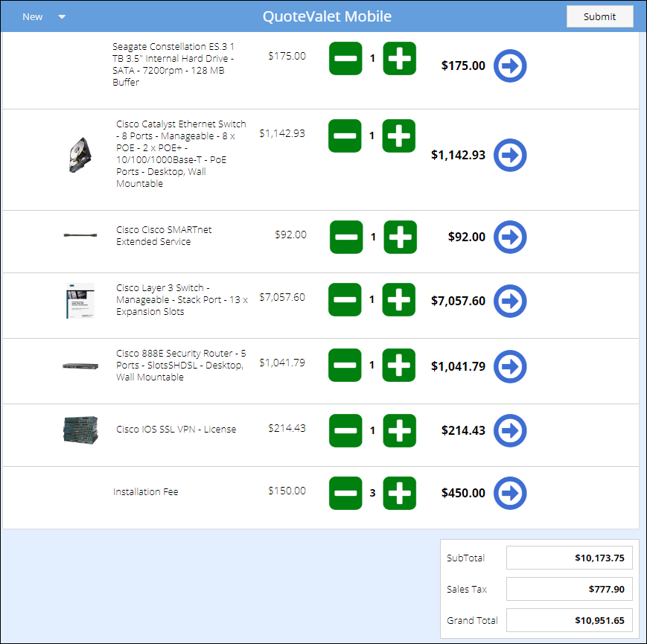Submit the quote
Viewport: 647px width, 644px height.
(599, 16)
